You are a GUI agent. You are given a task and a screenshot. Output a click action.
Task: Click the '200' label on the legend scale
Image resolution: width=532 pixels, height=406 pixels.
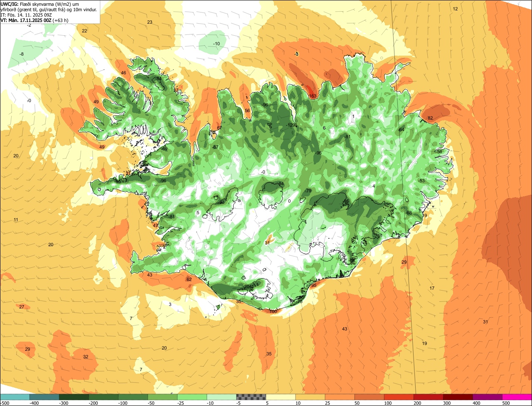click(x=417, y=403)
